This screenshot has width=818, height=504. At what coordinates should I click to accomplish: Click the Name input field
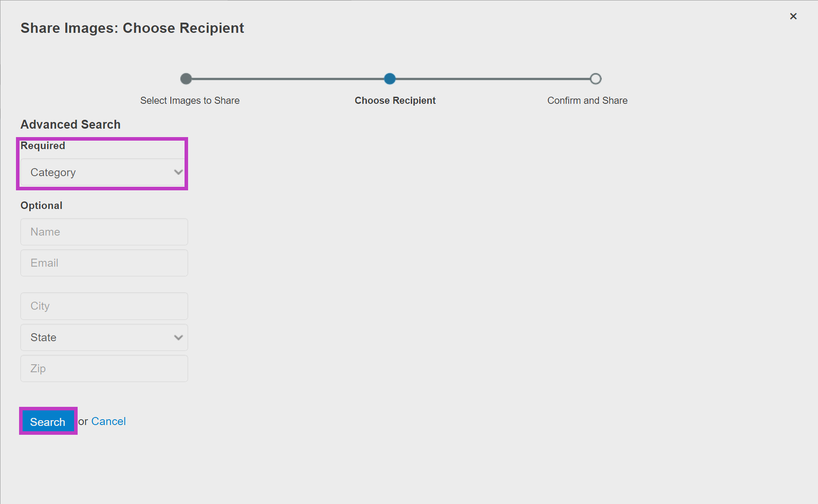tap(104, 232)
